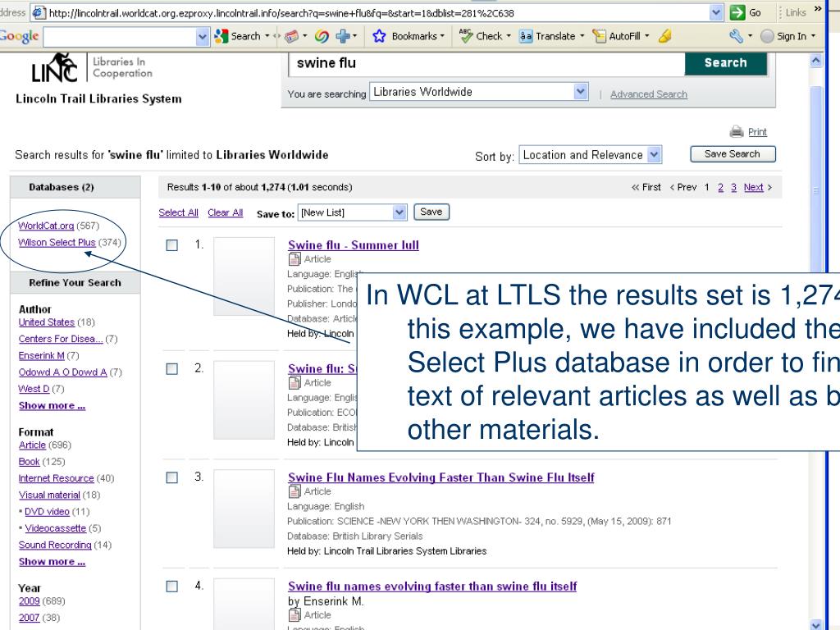
Task: Click Article icon for result 3
Action: pyautogui.click(x=294, y=491)
